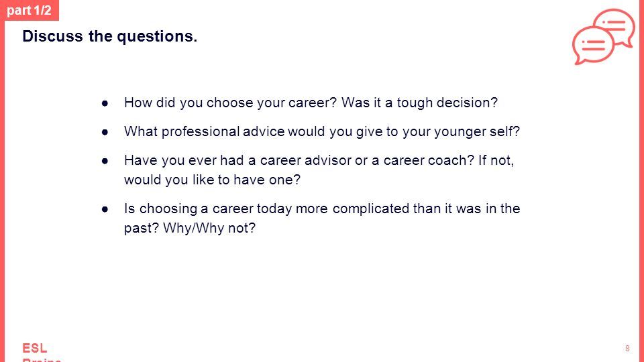
Task: Select the bullet before 'Is choosing a career'
Action: 105,209
